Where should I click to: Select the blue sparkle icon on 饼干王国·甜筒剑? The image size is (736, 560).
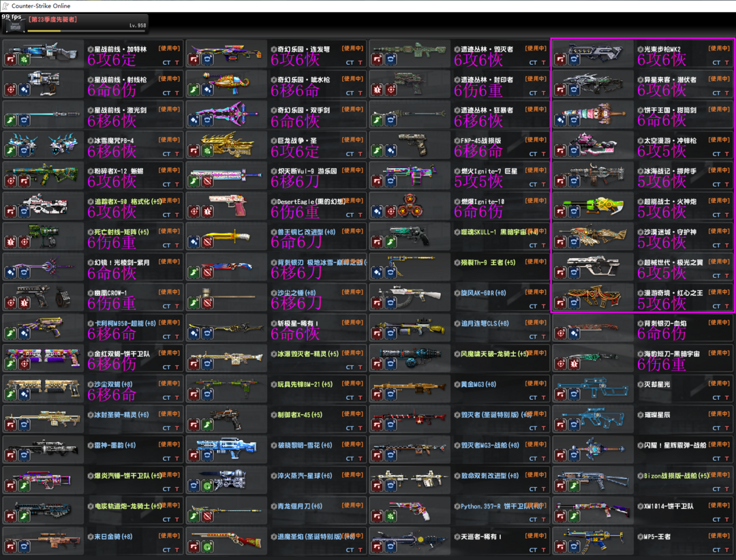pos(560,121)
